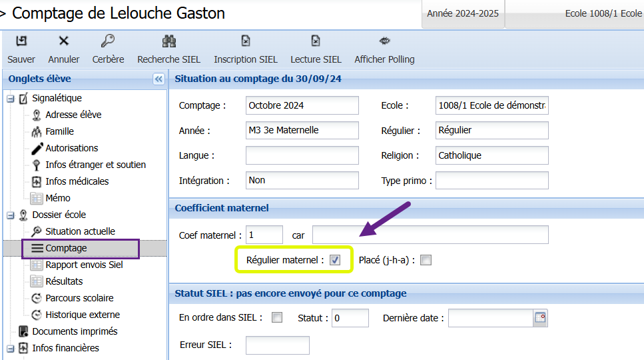Expand the Infos financières tree node
The height and width of the screenshot is (360, 644).
10,348
